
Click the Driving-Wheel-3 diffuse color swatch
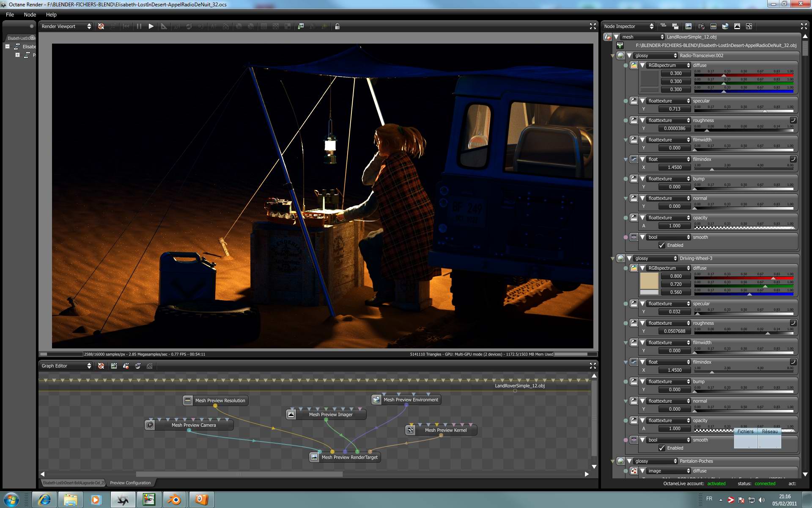point(649,281)
